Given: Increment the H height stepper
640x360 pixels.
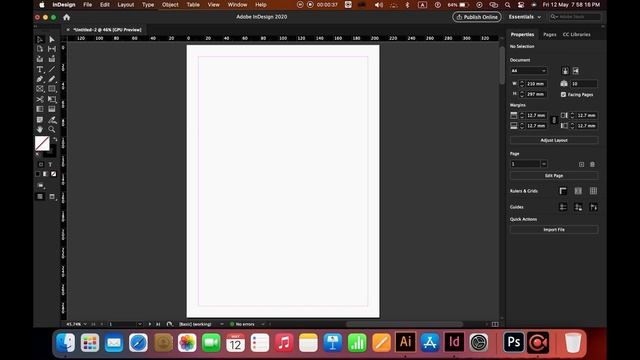Looking at the screenshot, I should pos(522,93).
